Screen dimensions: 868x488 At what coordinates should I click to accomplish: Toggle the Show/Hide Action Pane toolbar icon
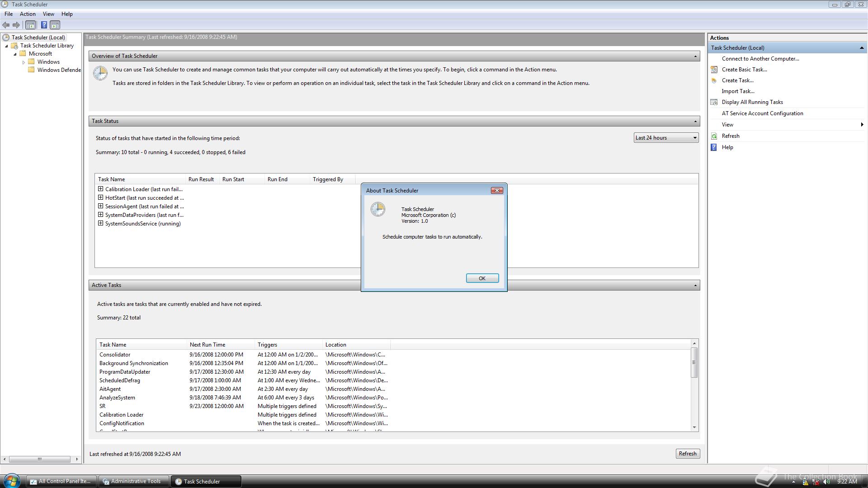coord(55,25)
